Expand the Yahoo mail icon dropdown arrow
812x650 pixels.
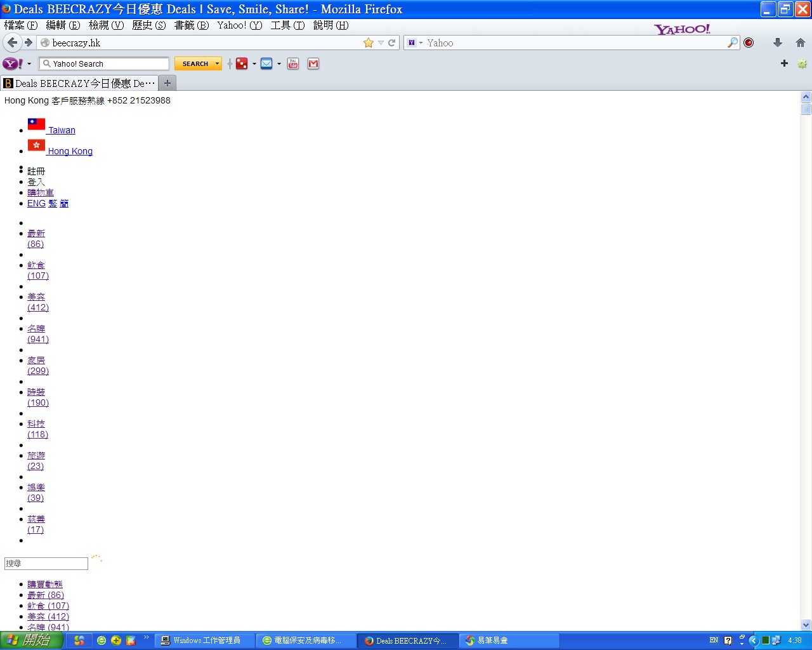279,64
